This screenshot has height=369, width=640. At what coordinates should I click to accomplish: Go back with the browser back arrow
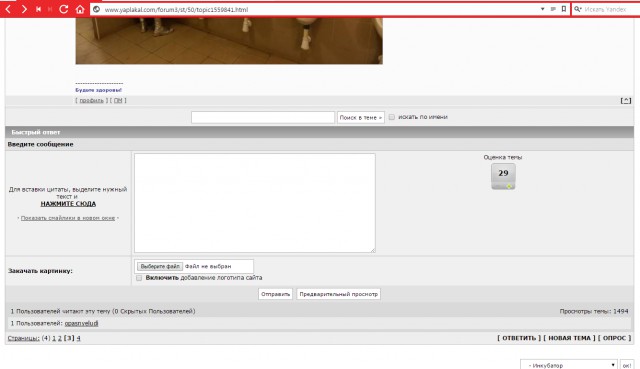click(8, 9)
